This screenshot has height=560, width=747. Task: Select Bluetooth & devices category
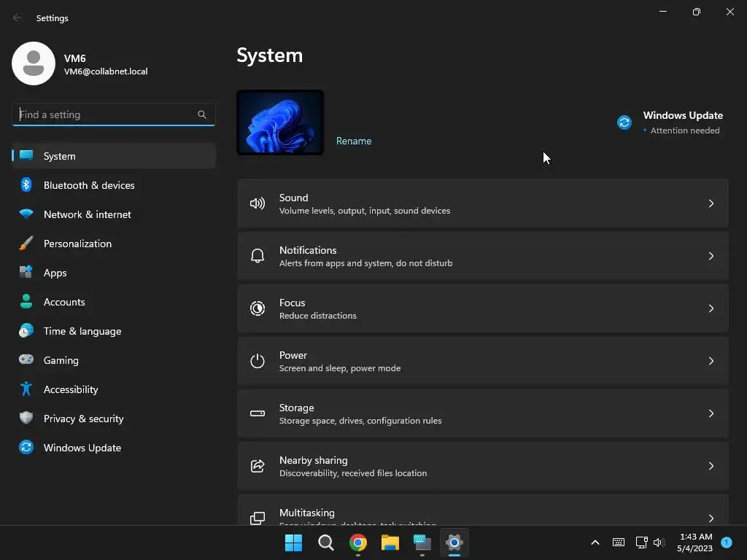point(114,184)
